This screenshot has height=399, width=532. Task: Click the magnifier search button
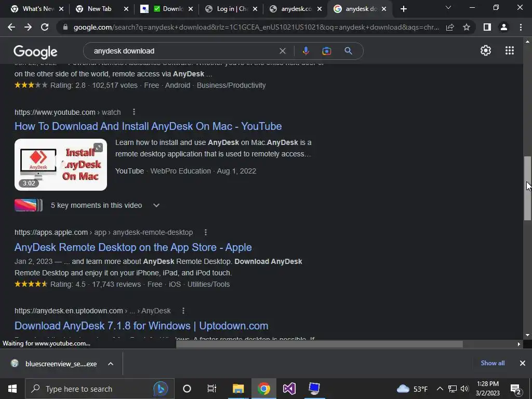click(x=348, y=51)
